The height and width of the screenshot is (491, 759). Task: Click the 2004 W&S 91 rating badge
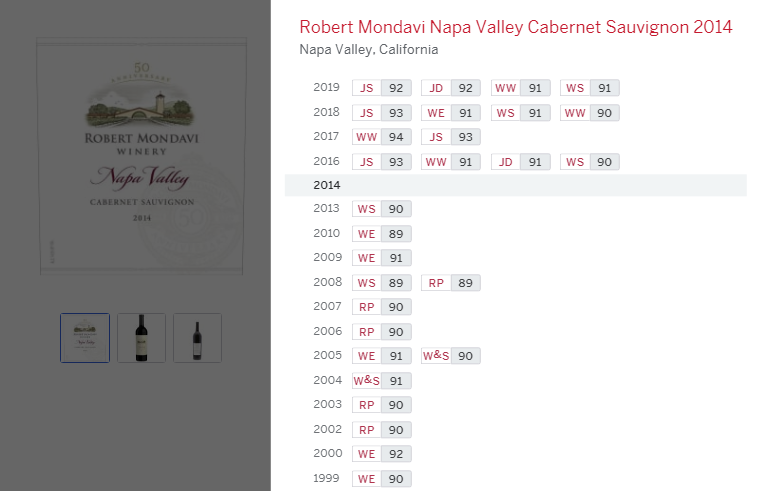tap(382, 381)
